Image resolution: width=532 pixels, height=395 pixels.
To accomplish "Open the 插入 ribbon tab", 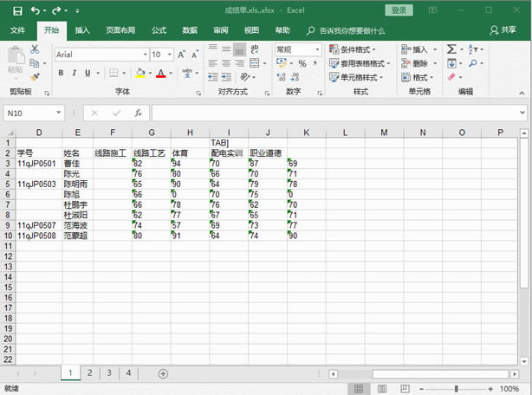I will pyautogui.click(x=82, y=29).
